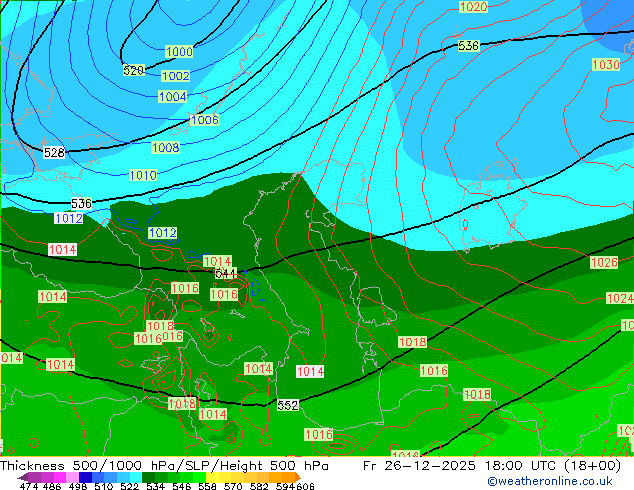The height and width of the screenshot is (490, 634).
Task: Click the 594 legend value
Action: tap(285, 486)
